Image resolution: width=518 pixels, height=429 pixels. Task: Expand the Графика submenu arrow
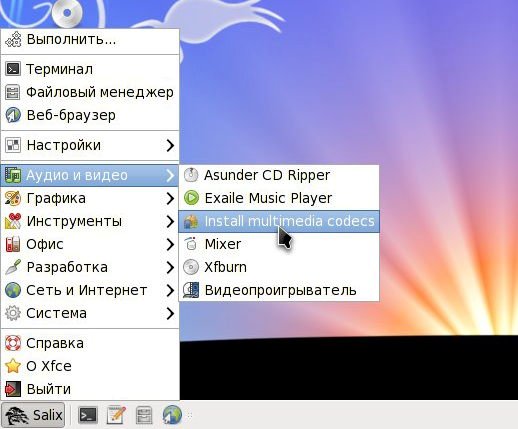coord(170,198)
